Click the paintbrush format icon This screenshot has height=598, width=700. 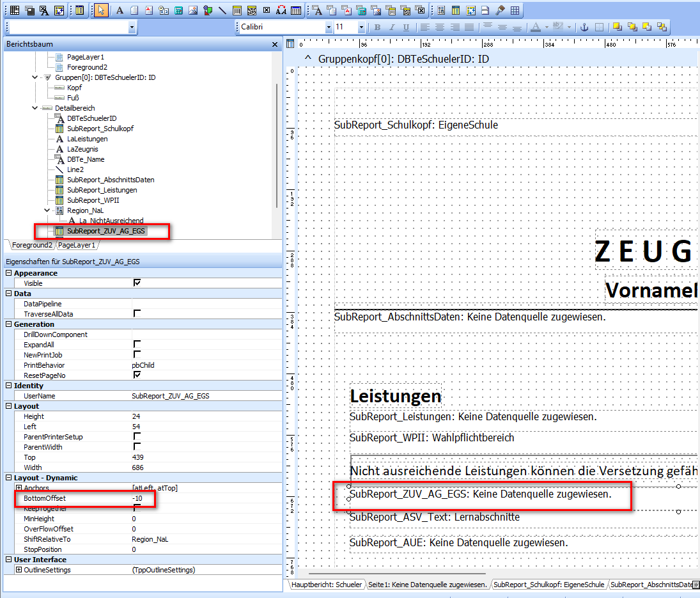coord(500,10)
